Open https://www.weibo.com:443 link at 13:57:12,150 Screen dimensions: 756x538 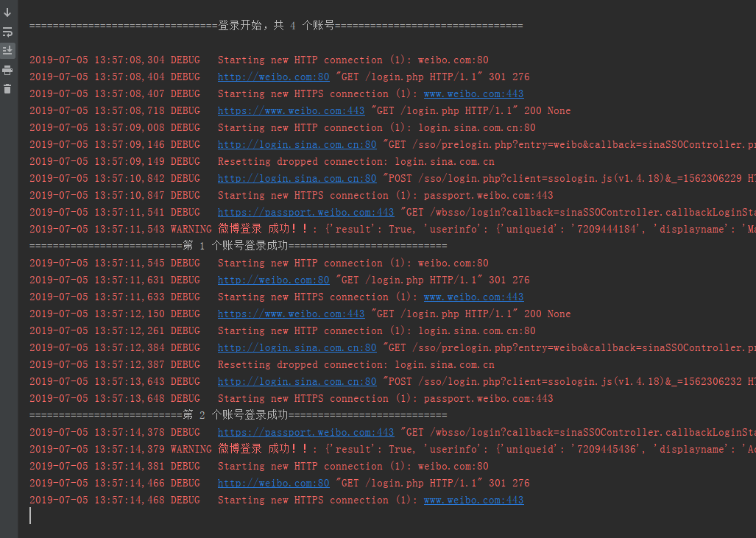pos(292,314)
